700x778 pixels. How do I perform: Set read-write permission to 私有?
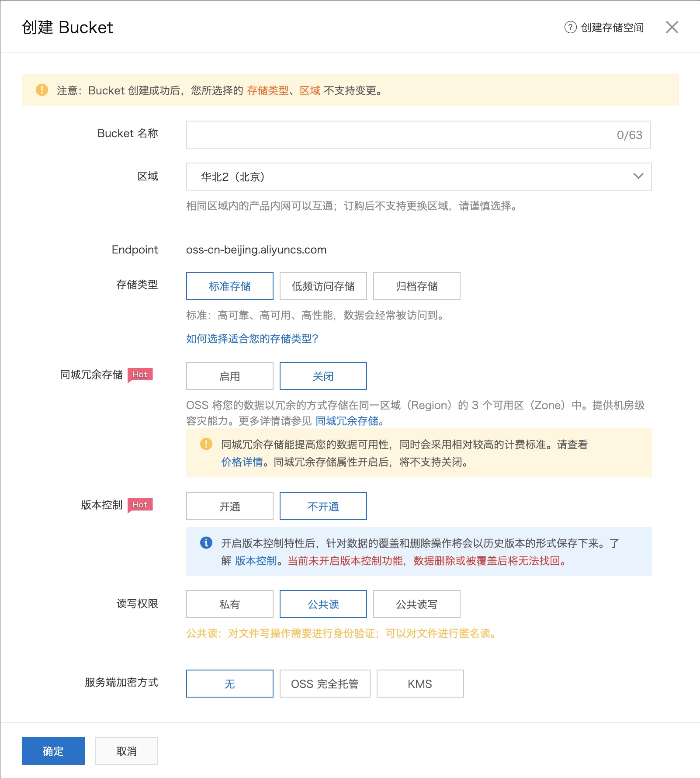(x=229, y=604)
